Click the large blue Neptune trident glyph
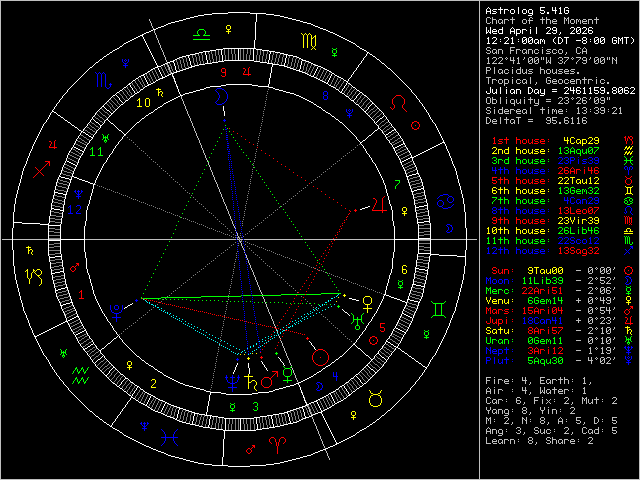This screenshot has width=640, height=480. 233,382
